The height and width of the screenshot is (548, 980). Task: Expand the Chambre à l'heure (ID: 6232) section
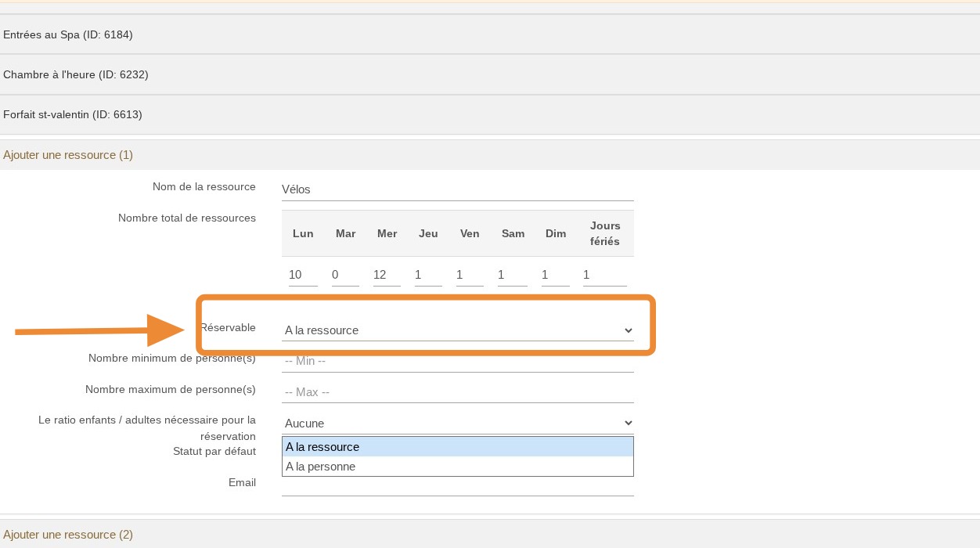tap(490, 74)
